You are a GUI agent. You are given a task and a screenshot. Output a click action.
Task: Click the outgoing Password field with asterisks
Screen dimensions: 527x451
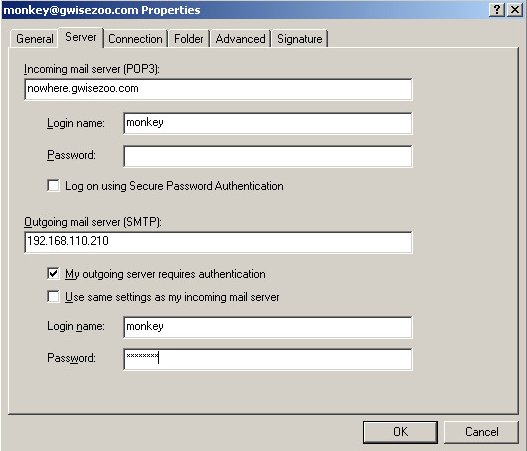tap(268, 359)
